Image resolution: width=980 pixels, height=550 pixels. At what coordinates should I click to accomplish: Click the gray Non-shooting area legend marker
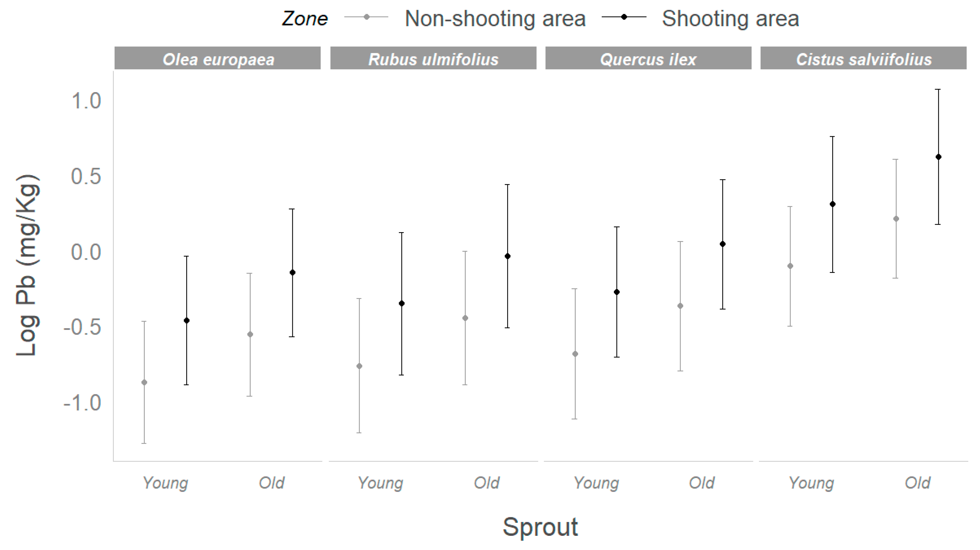[x=366, y=17]
